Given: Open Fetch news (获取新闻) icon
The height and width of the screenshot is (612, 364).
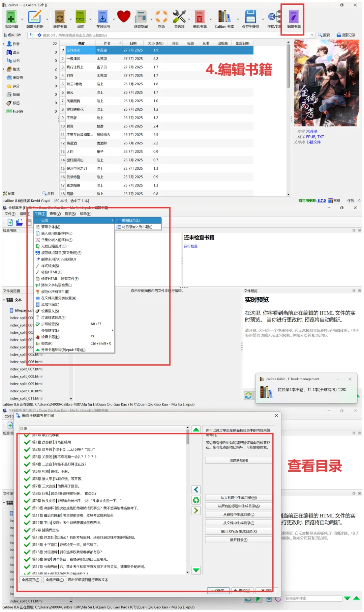Looking at the screenshot, I should [141, 17].
